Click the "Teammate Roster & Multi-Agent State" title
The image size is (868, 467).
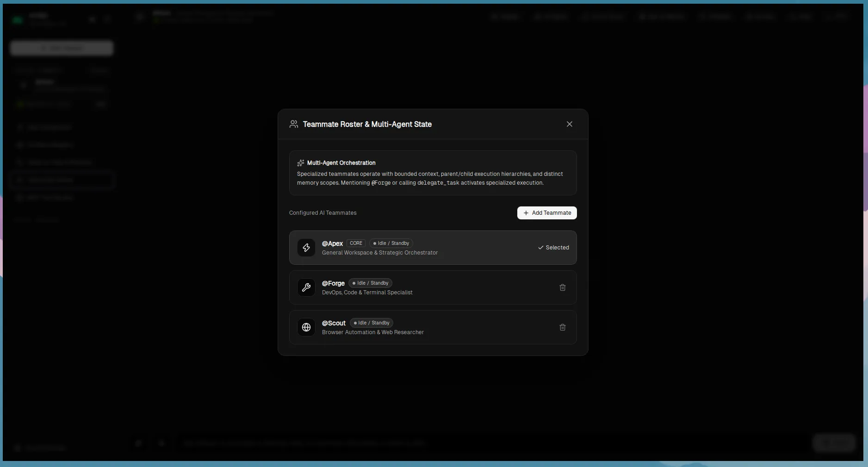pyautogui.click(x=367, y=124)
